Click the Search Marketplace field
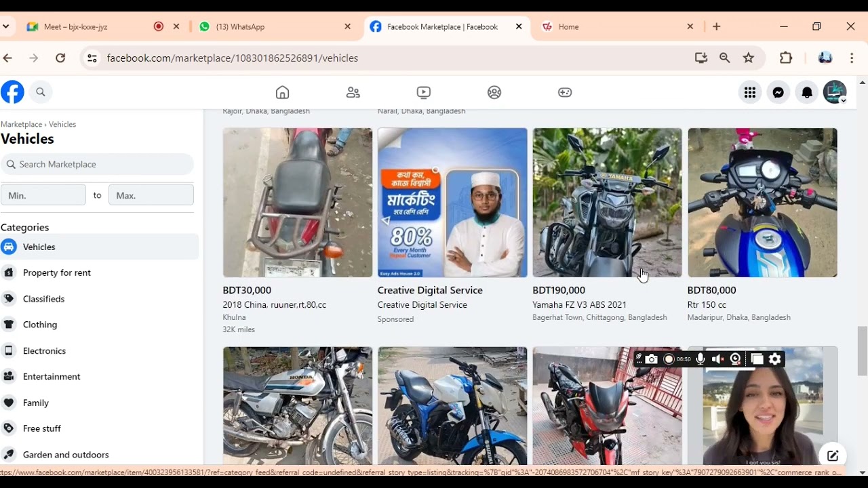The height and width of the screenshot is (488, 868). click(97, 164)
